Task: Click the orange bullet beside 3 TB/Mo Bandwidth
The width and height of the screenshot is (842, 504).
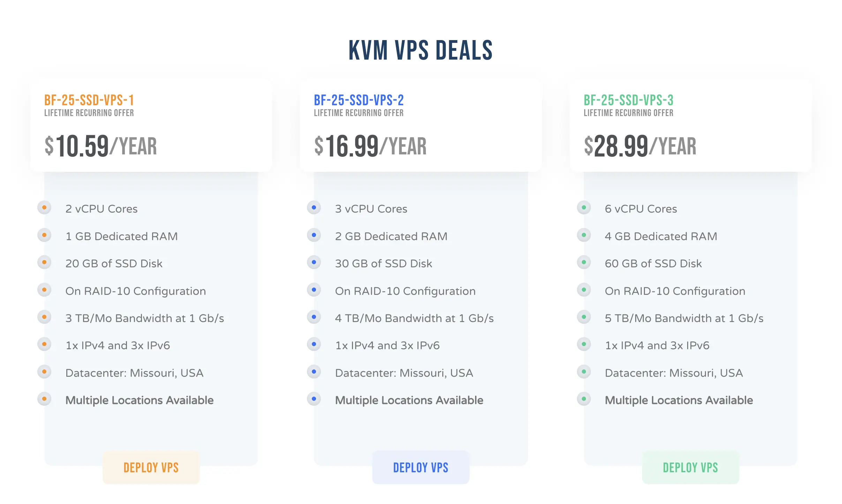Action: click(x=44, y=317)
